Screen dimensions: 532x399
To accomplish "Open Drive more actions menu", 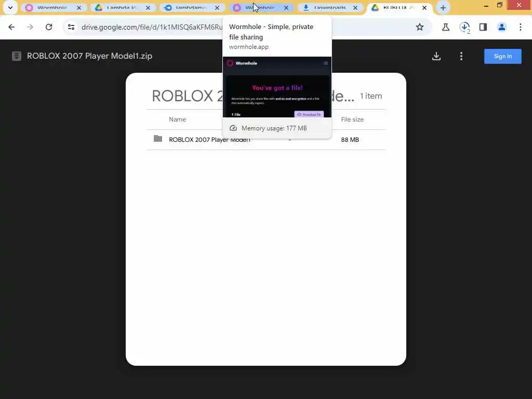I will tap(461, 56).
